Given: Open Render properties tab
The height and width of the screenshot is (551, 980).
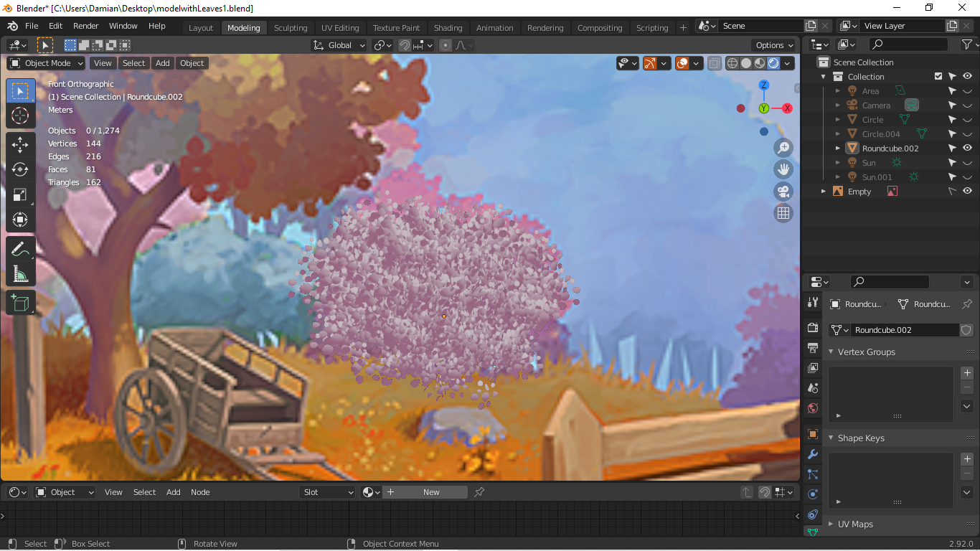Looking at the screenshot, I should [813, 328].
